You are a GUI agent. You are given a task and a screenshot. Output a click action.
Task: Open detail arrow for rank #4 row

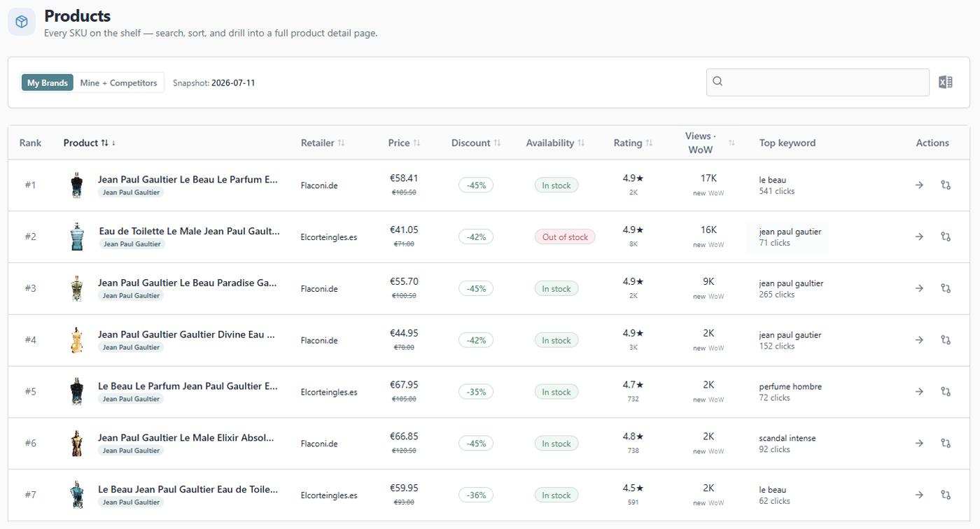coord(919,340)
